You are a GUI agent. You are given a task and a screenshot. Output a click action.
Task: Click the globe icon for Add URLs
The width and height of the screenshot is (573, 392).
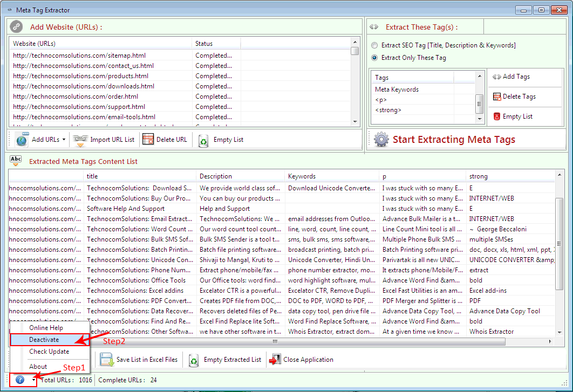tap(22, 140)
